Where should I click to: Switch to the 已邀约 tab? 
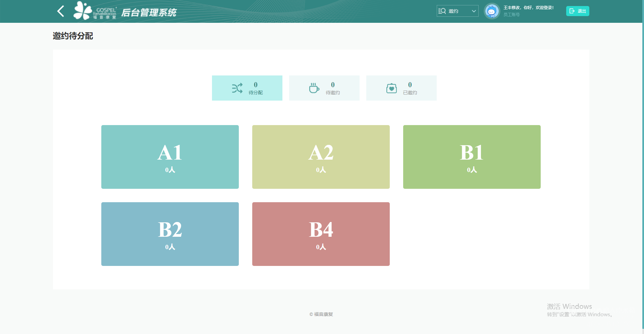(401, 88)
